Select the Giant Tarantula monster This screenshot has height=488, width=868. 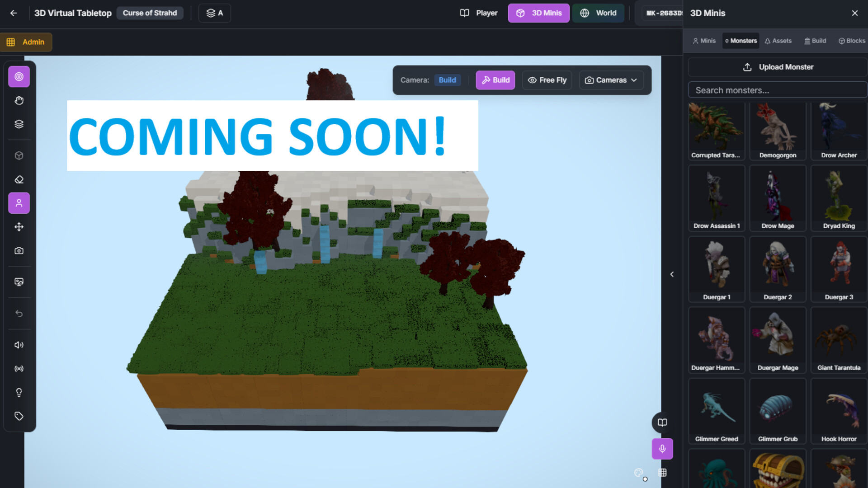pos(839,340)
